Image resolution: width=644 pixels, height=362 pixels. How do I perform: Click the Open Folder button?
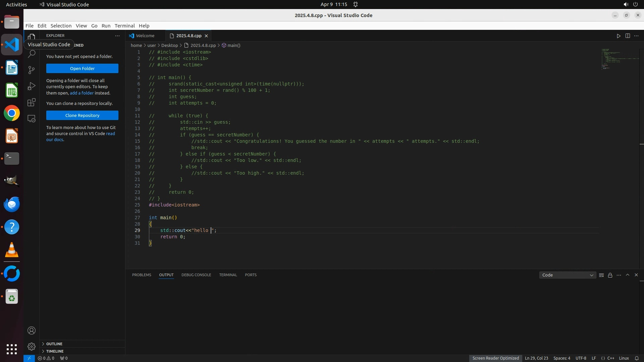(x=82, y=68)
